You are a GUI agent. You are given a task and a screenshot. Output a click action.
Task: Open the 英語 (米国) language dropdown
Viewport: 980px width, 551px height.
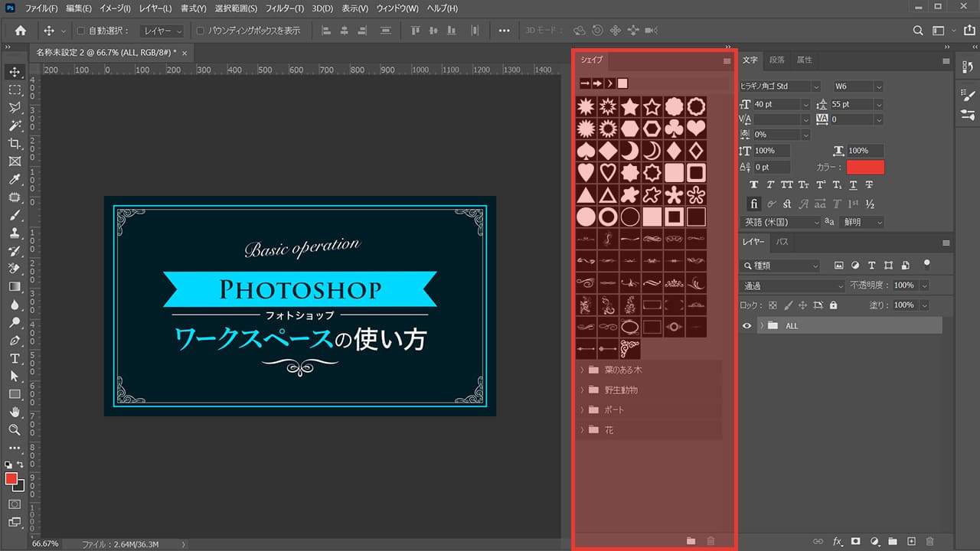click(x=780, y=222)
